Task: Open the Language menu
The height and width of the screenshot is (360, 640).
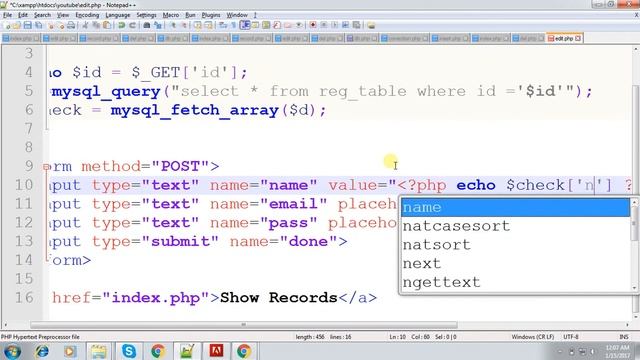Action: (x=118, y=15)
